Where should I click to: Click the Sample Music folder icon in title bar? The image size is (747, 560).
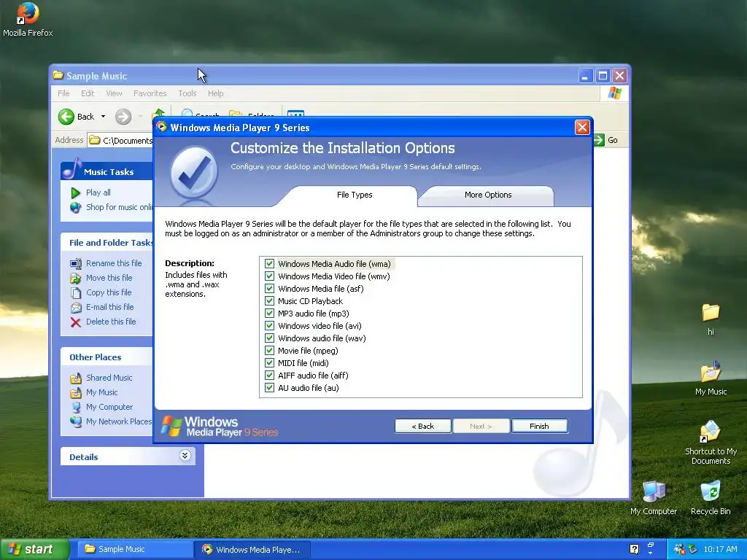[58, 75]
